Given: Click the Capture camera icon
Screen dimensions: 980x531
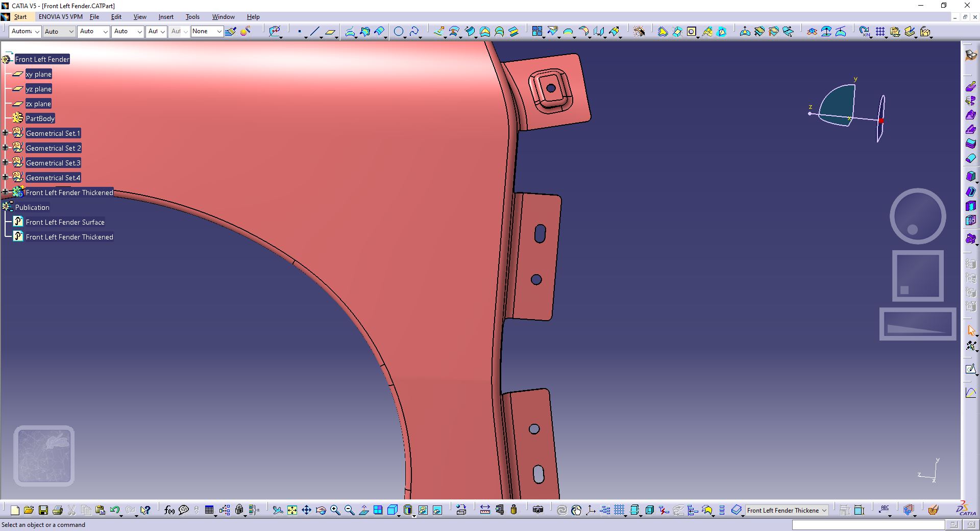Looking at the screenshot, I should pos(537,510).
